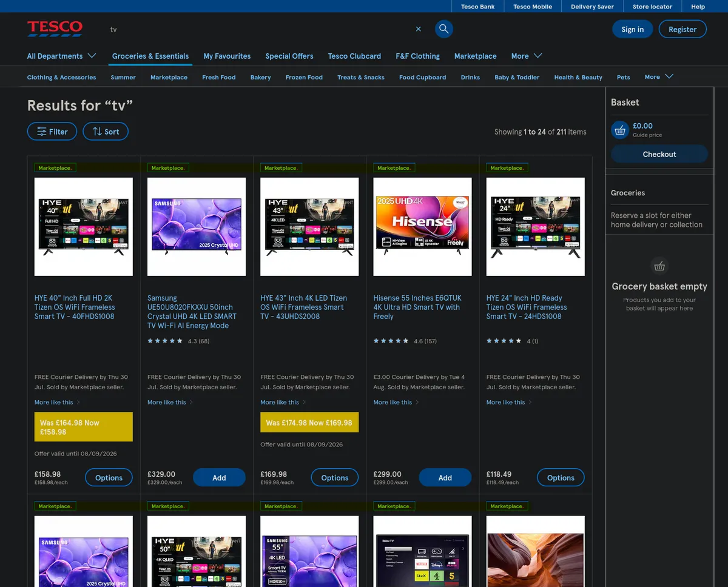728x587 pixels.
Task: Open the HYE 40" Full HD TV product image
Action: [x=84, y=227]
